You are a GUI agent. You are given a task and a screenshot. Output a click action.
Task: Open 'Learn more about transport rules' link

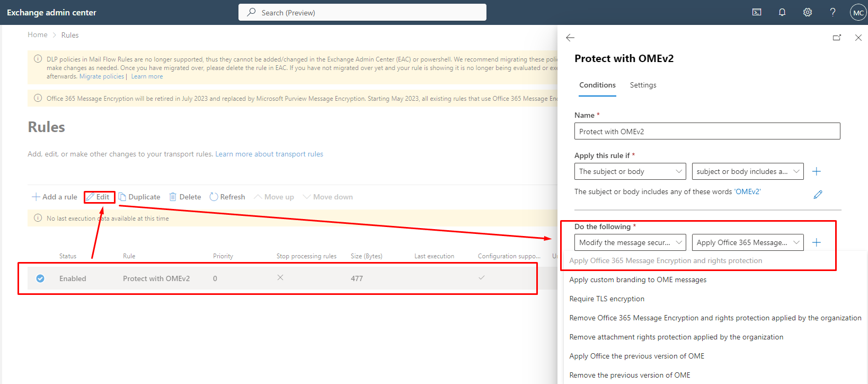pyautogui.click(x=269, y=154)
